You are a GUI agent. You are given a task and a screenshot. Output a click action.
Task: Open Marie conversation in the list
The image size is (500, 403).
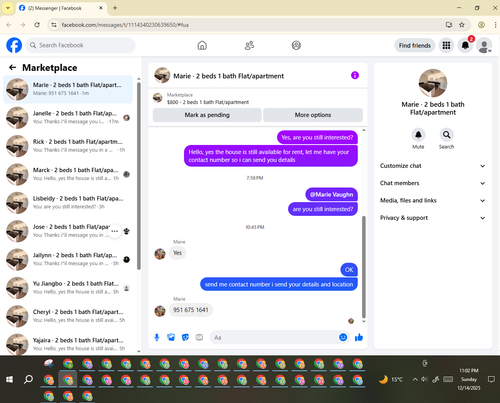point(68,89)
